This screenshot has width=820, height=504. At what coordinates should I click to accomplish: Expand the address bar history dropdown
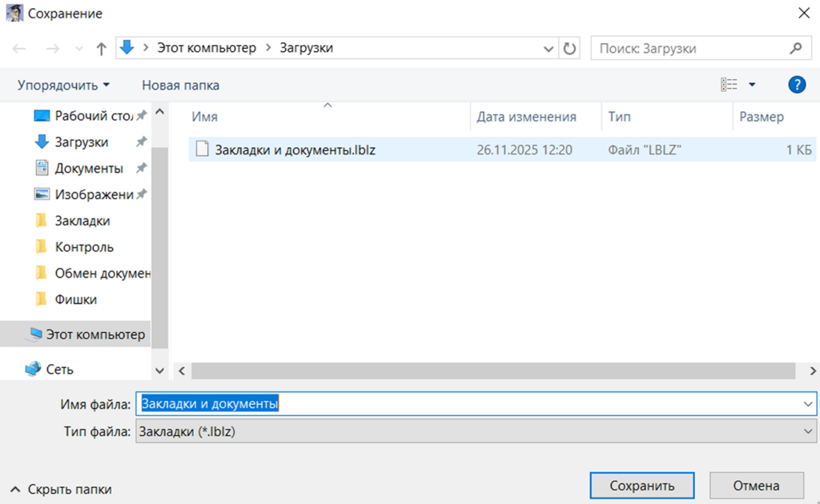(x=548, y=49)
